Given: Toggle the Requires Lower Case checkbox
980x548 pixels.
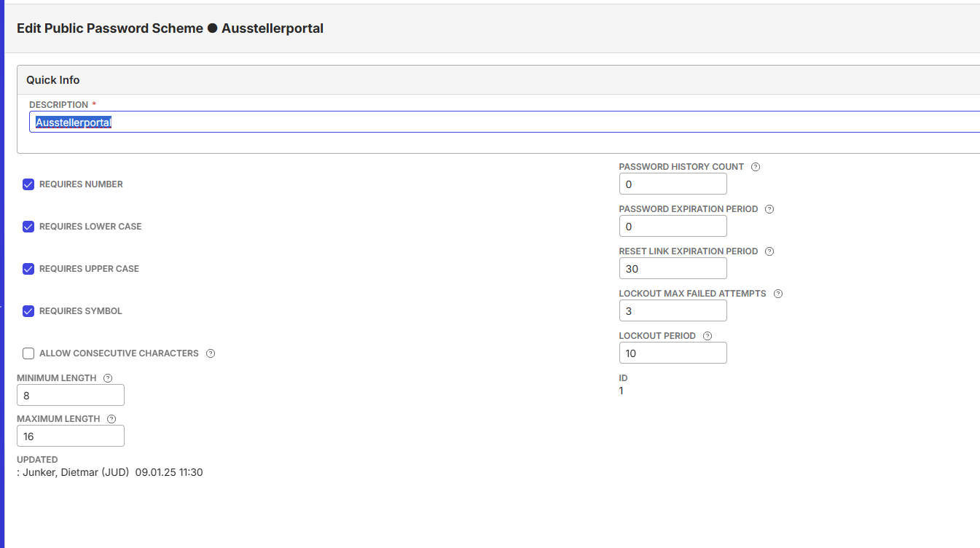Looking at the screenshot, I should point(28,227).
